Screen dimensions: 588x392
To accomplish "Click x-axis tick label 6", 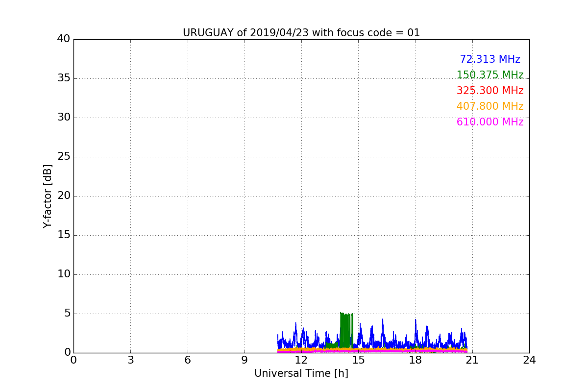I will coord(187,360).
